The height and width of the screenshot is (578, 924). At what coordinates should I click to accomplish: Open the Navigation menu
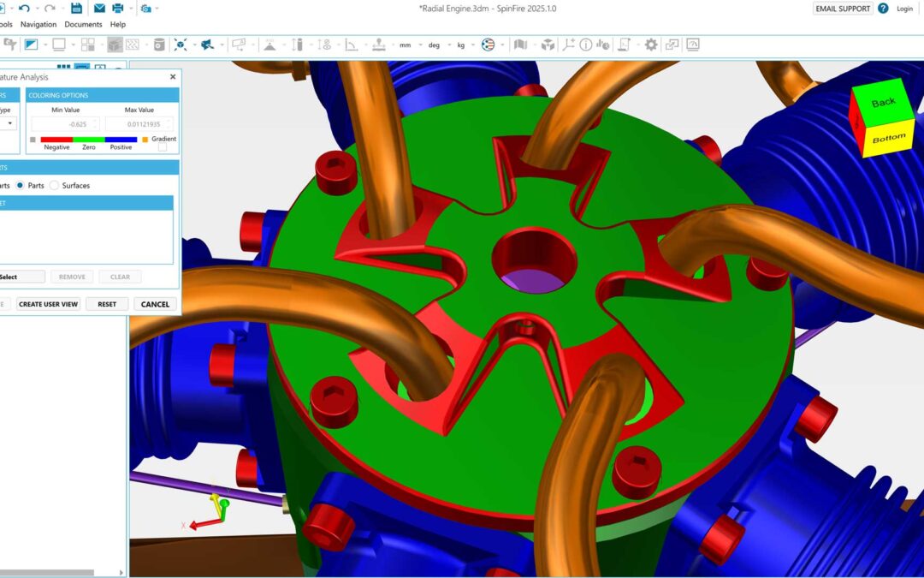[38, 24]
